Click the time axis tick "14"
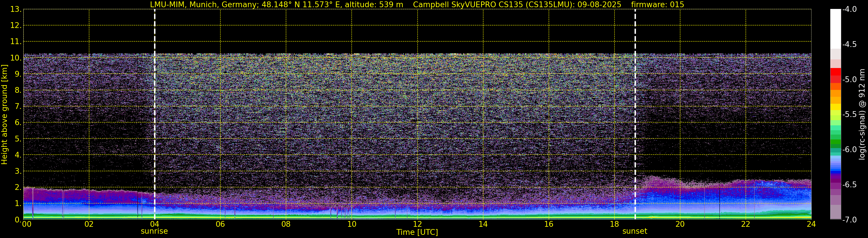Screen dimensions: 868x238 (x=483, y=224)
